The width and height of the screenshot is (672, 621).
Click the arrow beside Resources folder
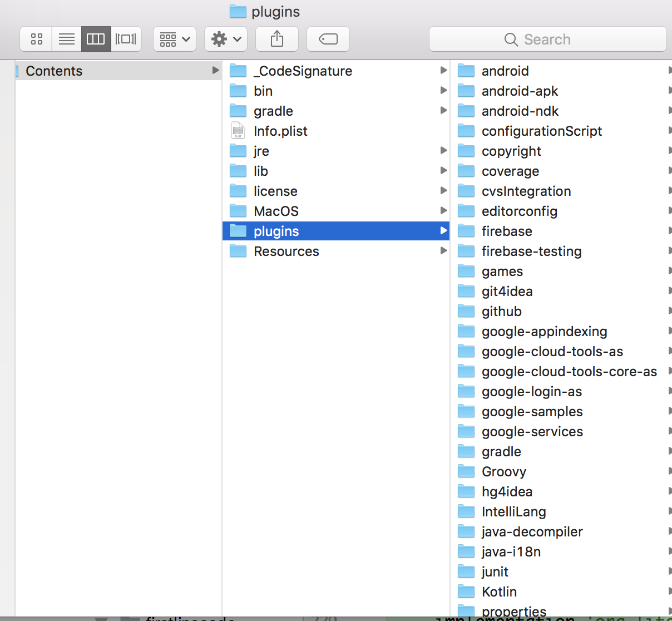pyautogui.click(x=443, y=250)
